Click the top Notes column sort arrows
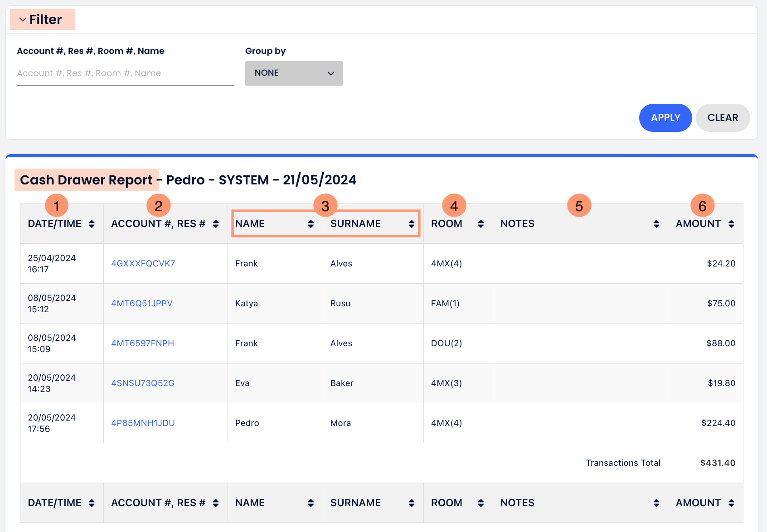Screen dimensions: 767x532 656,224
